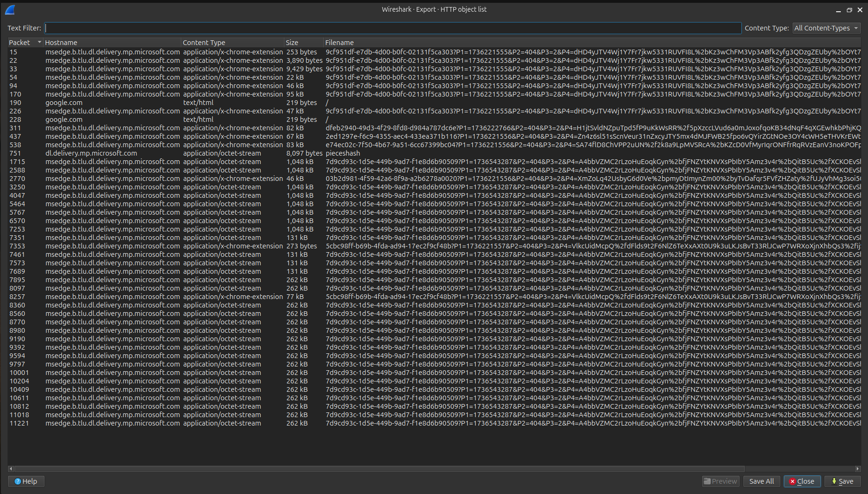The width and height of the screenshot is (868, 494).
Task: Select packet 228 google.com row
Action: point(434,120)
